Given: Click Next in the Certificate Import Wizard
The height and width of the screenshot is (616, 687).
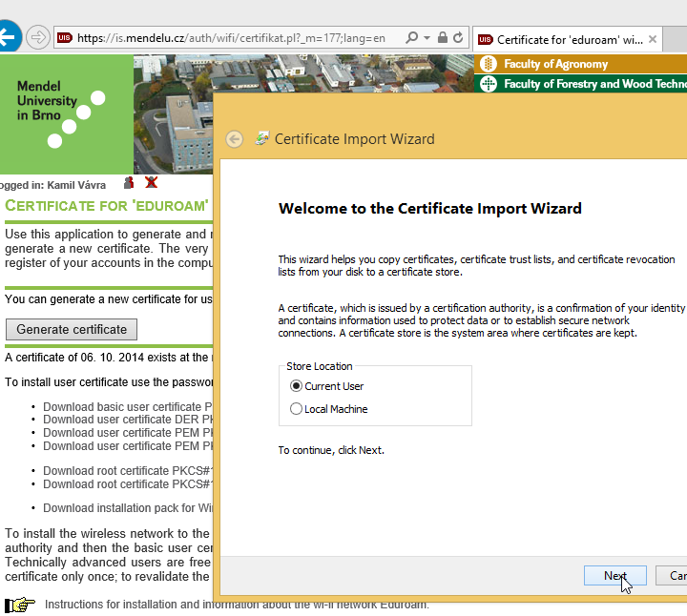Looking at the screenshot, I should tap(615, 575).
